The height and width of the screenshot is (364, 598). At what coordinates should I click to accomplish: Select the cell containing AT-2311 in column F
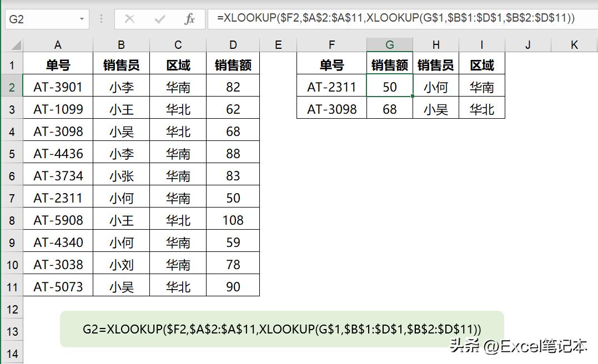(331, 87)
